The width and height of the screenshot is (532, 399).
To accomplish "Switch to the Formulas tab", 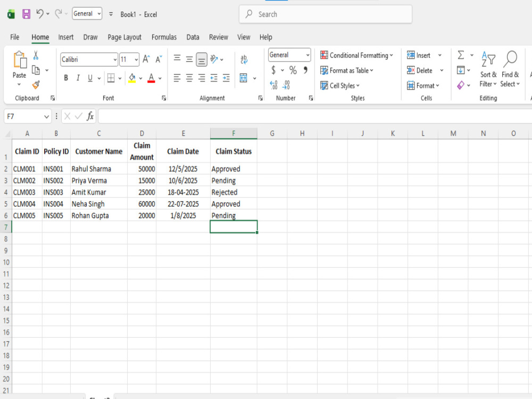I will (x=164, y=37).
